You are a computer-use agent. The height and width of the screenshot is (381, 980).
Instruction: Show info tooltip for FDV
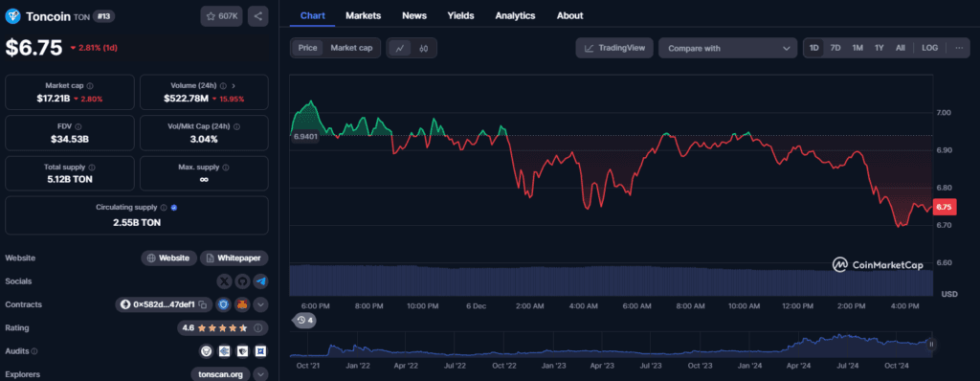click(x=78, y=126)
